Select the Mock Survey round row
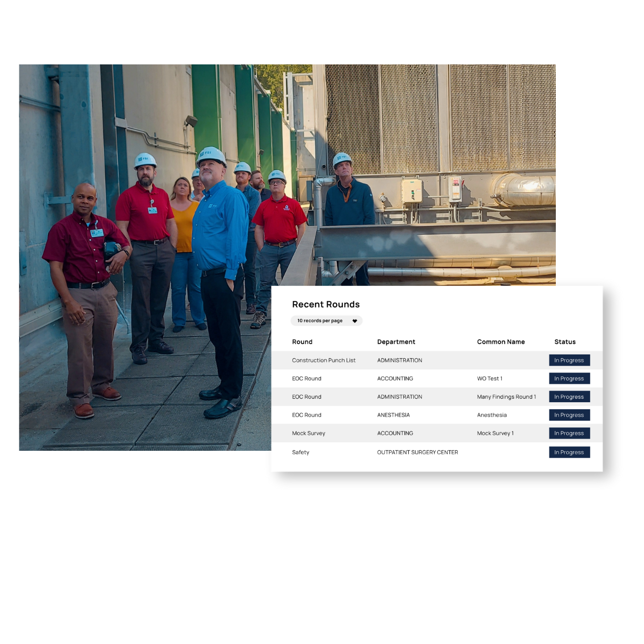 pos(309,433)
